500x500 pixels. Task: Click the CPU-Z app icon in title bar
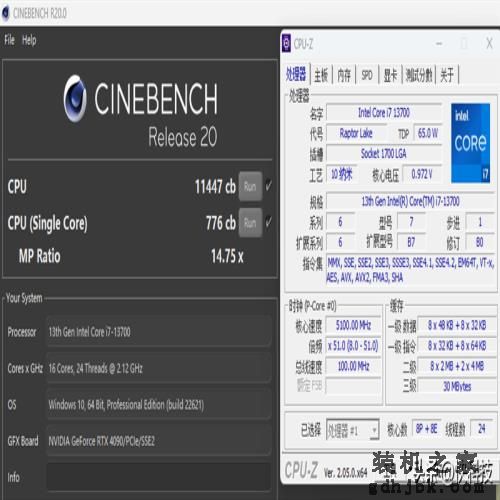click(x=286, y=44)
